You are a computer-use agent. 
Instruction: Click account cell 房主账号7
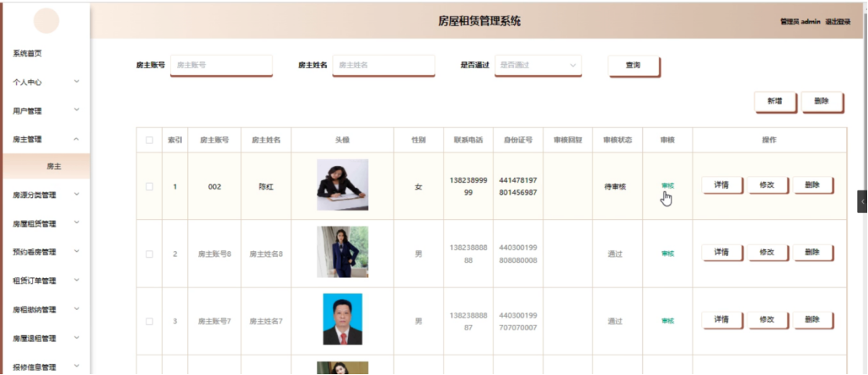point(215,321)
